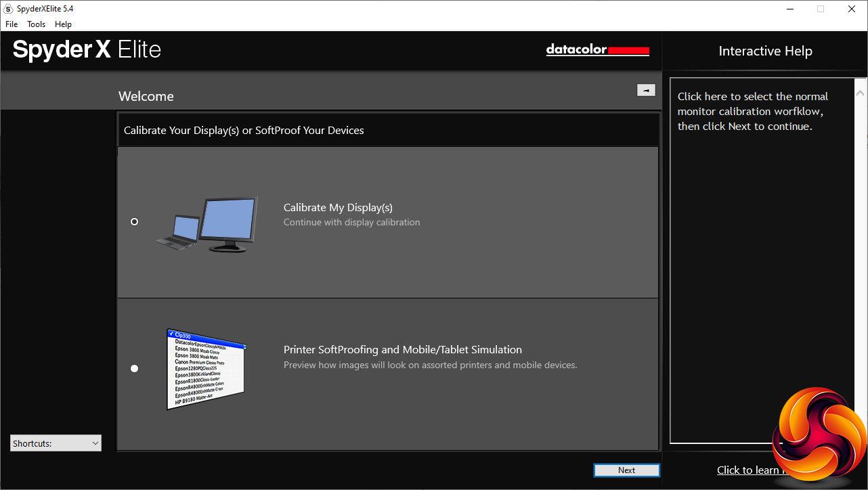Click the orange swirl logo at bottom right
The image size is (868, 490).
(819, 433)
